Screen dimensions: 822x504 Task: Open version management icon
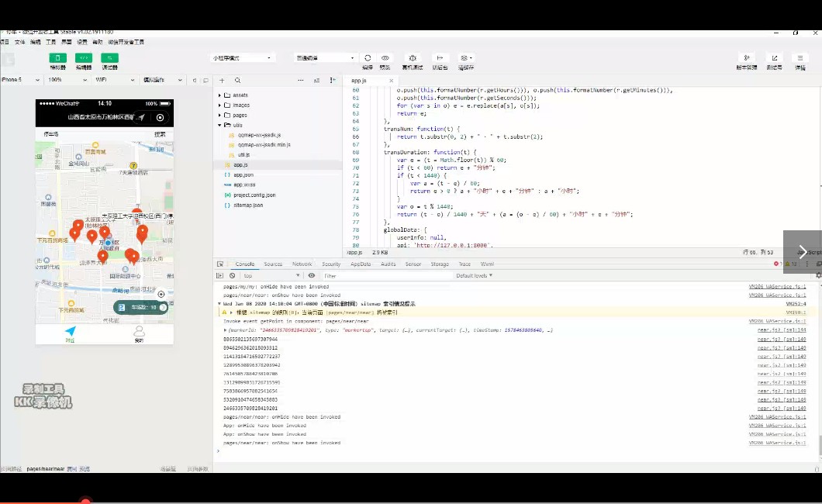(x=747, y=58)
